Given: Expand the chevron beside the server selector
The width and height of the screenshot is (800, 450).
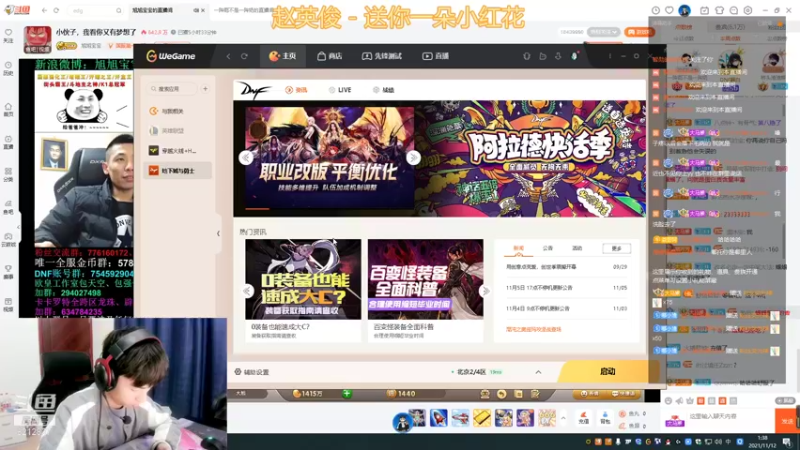Looking at the screenshot, I should pyautogui.click(x=538, y=372).
